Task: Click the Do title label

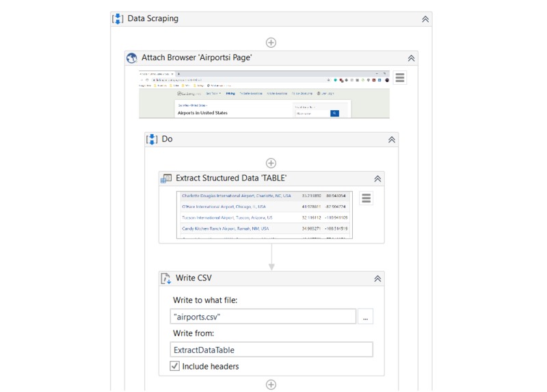Action: click(x=167, y=139)
